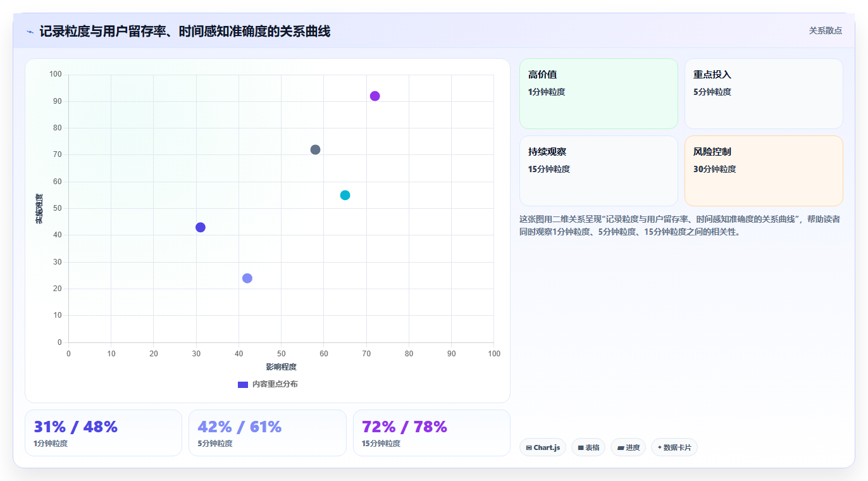Open the 风险控制 card
Image resolution: width=868 pixels, height=481 pixels.
tap(764, 171)
